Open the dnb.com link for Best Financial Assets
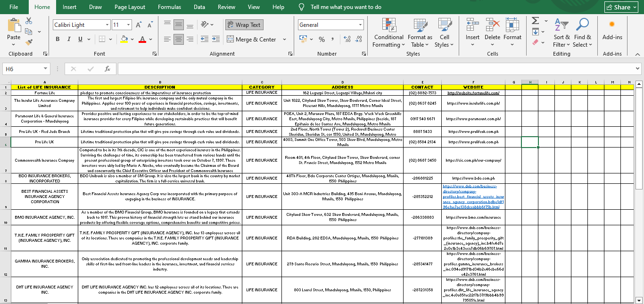The image size is (644, 304). [x=473, y=197]
